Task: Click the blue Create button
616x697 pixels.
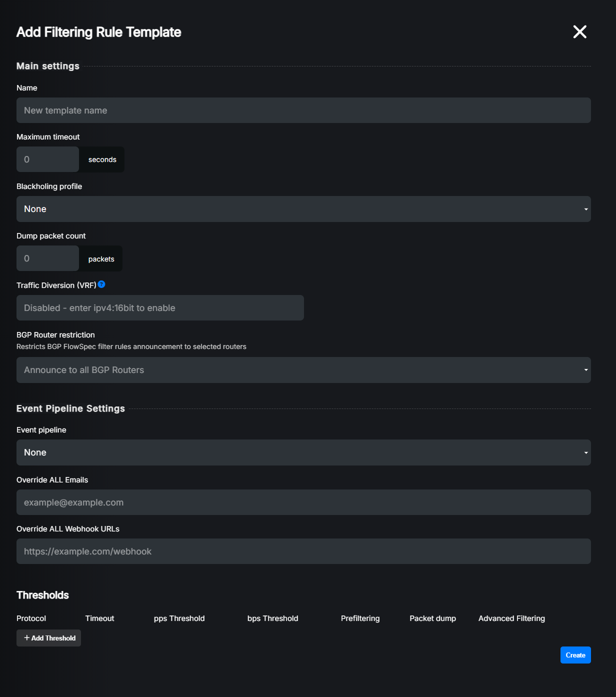Action: click(575, 655)
